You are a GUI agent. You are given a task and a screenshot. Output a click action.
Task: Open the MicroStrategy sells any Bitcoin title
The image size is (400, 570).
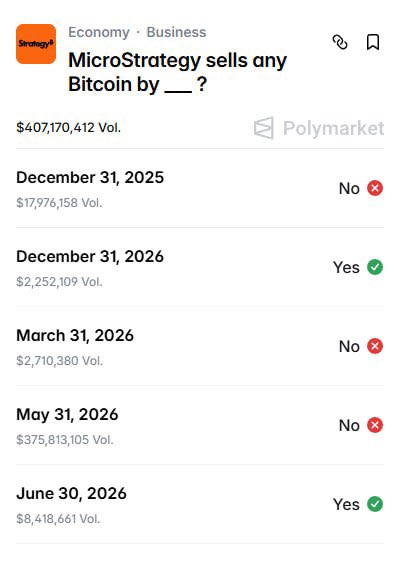(x=177, y=72)
